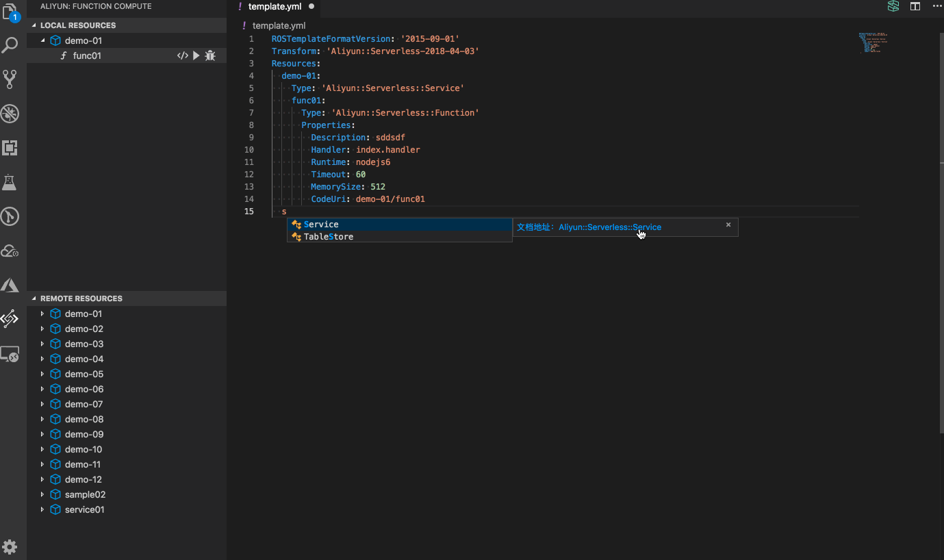The height and width of the screenshot is (560, 944).
Task: Choose the Service autocomplete suggestion
Action: (321, 225)
